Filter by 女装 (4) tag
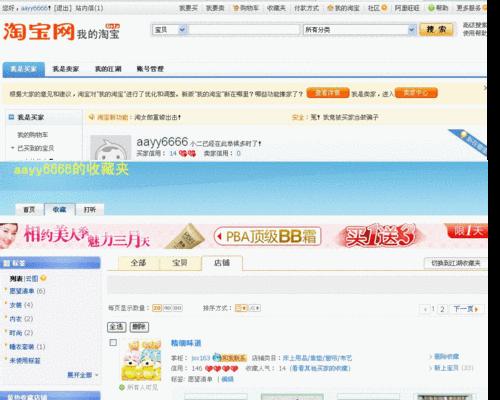 tap(21, 305)
